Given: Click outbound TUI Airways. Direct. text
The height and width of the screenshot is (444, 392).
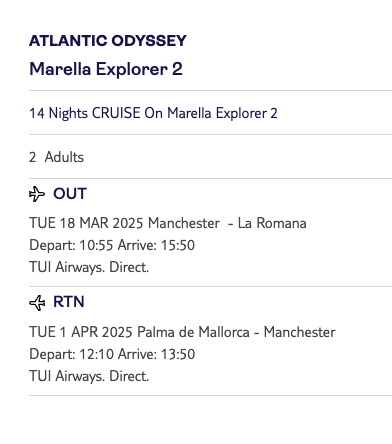Looking at the screenshot, I should 89,267.
